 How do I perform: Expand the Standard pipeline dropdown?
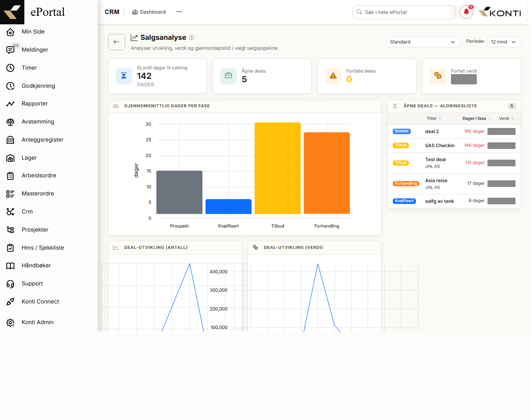click(x=423, y=42)
